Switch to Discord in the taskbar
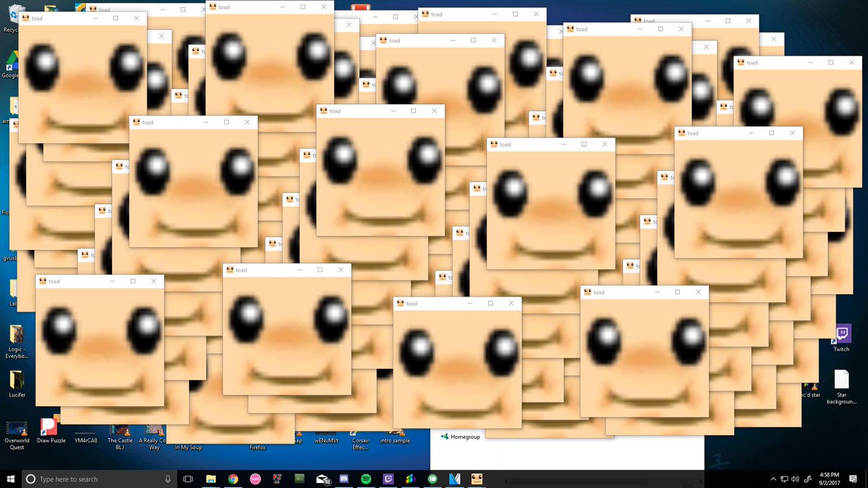The width and height of the screenshot is (868, 488). pyautogui.click(x=344, y=479)
